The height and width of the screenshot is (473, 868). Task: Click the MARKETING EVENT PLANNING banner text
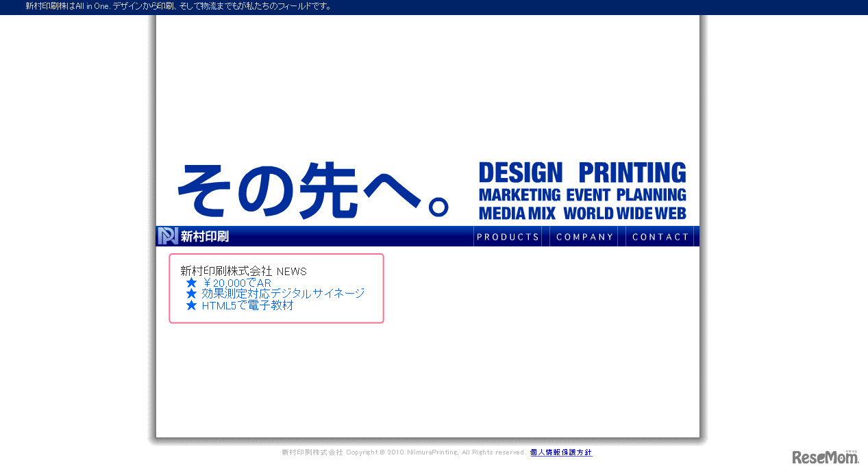click(x=582, y=195)
